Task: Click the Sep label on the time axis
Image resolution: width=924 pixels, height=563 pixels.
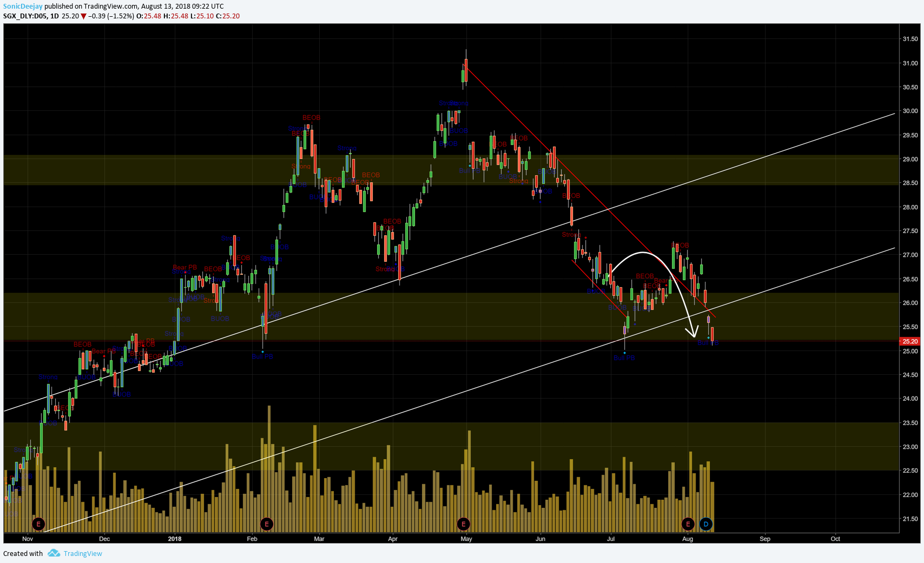Action: pyautogui.click(x=765, y=539)
